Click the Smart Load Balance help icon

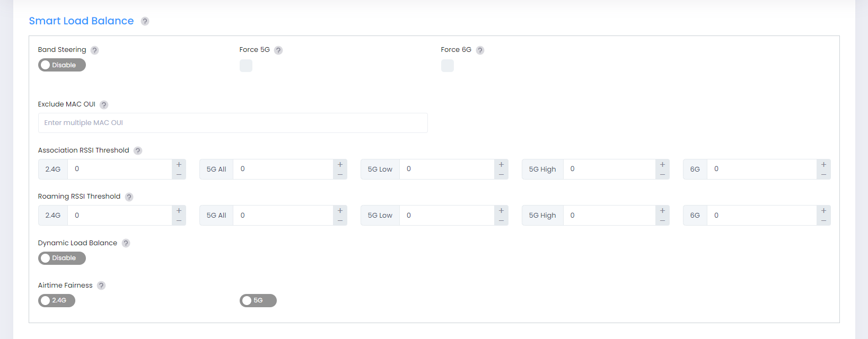145,21
